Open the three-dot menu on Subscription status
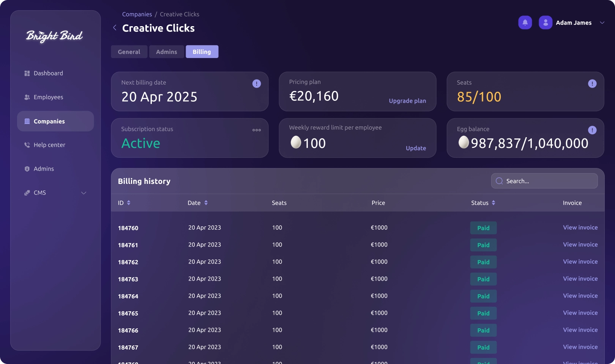 coord(257,130)
